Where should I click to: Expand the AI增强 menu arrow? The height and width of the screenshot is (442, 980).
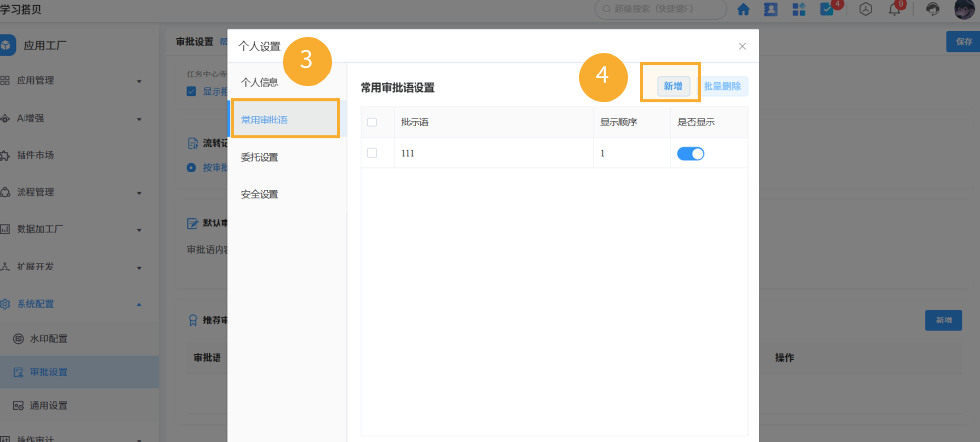[x=139, y=119]
